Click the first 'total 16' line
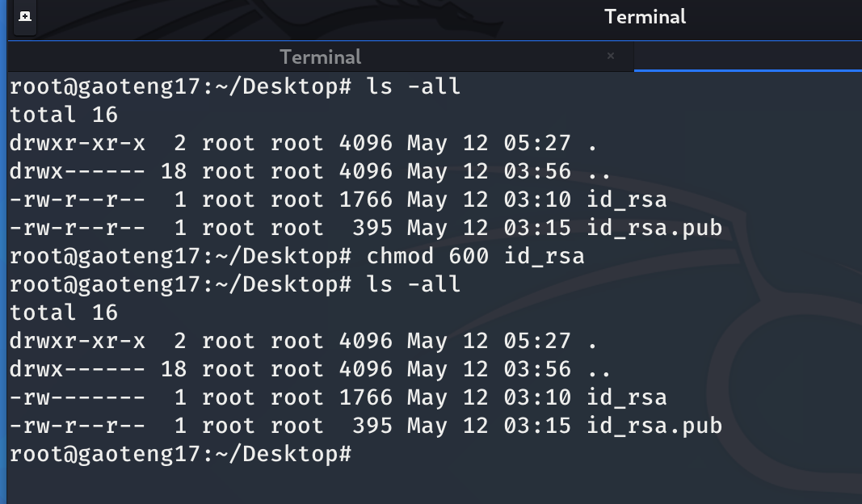Image resolution: width=862 pixels, height=504 pixels. click(64, 115)
